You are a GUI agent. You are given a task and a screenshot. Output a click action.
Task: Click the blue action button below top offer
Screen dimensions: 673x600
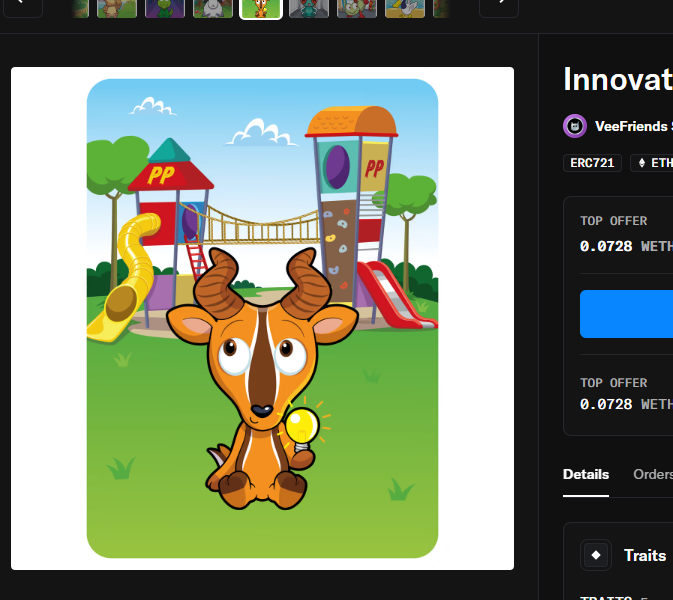[626, 314]
